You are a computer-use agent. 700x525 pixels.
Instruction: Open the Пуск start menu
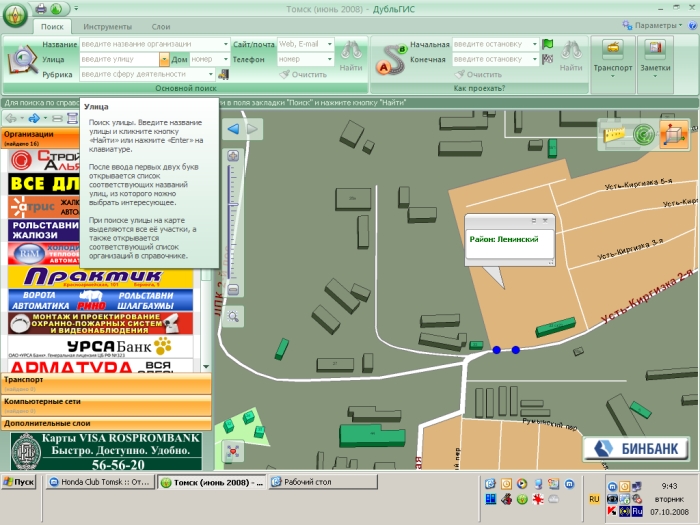[x=18, y=482]
